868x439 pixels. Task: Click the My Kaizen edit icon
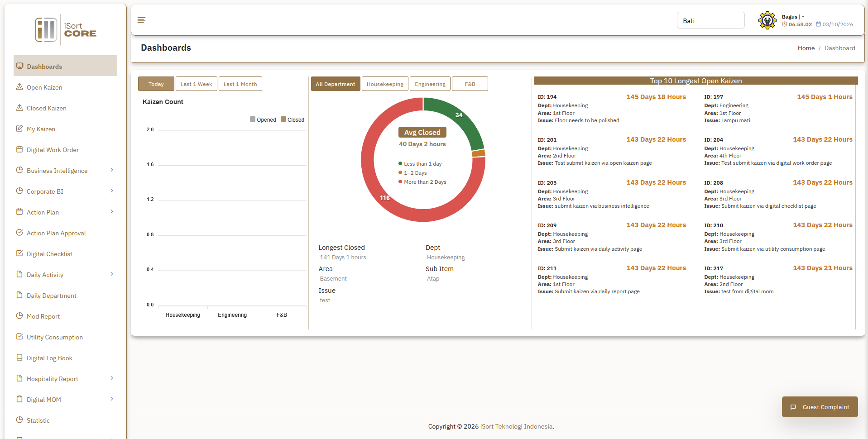[x=19, y=129]
